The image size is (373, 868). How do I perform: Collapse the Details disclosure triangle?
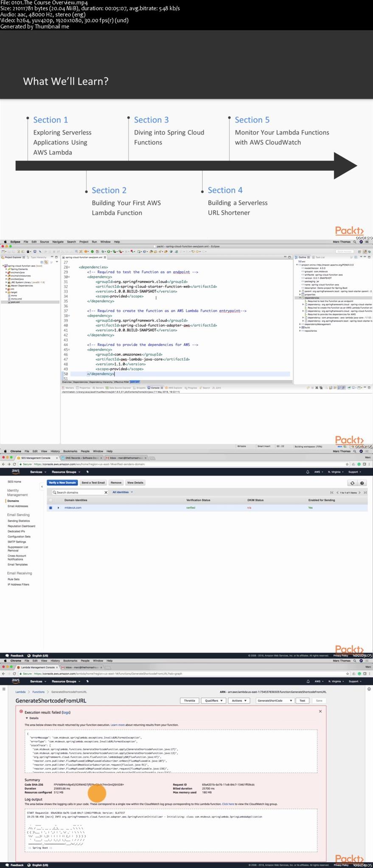27,718
